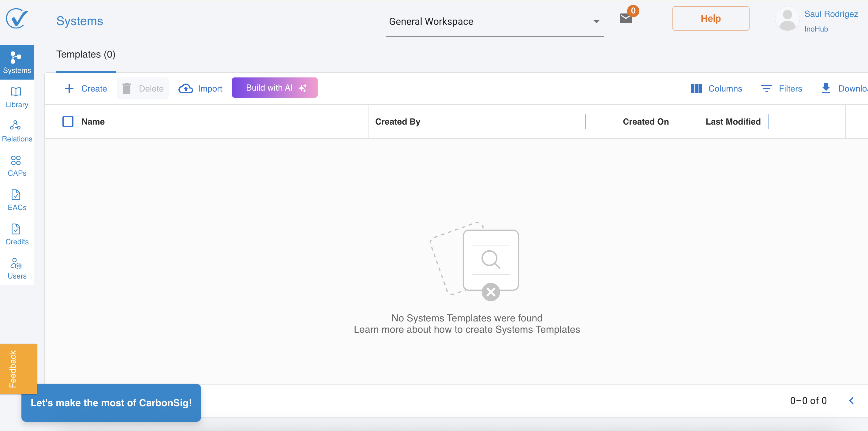Toggle the select-all checkbox beside Name
Screen dimensions: 868x431
click(68, 121)
